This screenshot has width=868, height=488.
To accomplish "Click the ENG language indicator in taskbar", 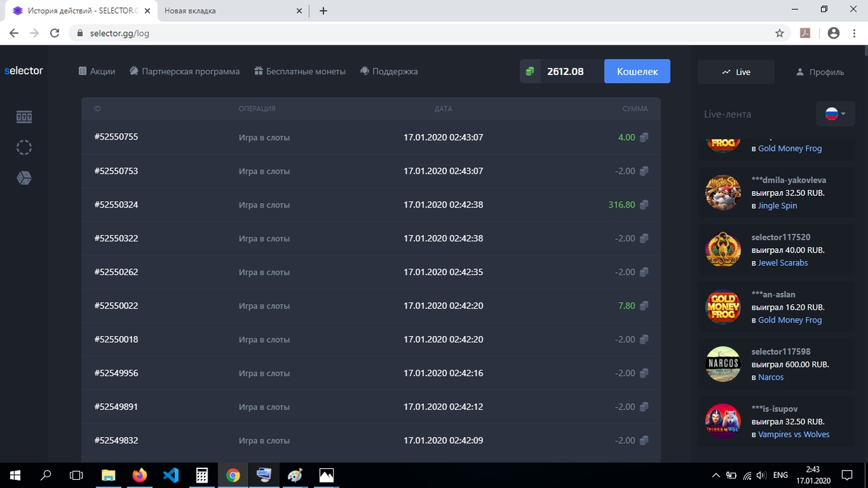I will [x=781, y=475].
